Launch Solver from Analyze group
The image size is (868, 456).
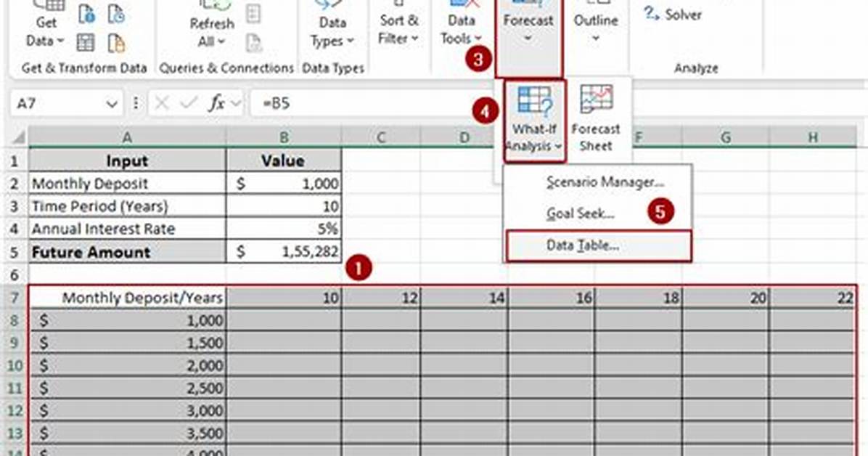pyautogui.click(x=673, y=15)
